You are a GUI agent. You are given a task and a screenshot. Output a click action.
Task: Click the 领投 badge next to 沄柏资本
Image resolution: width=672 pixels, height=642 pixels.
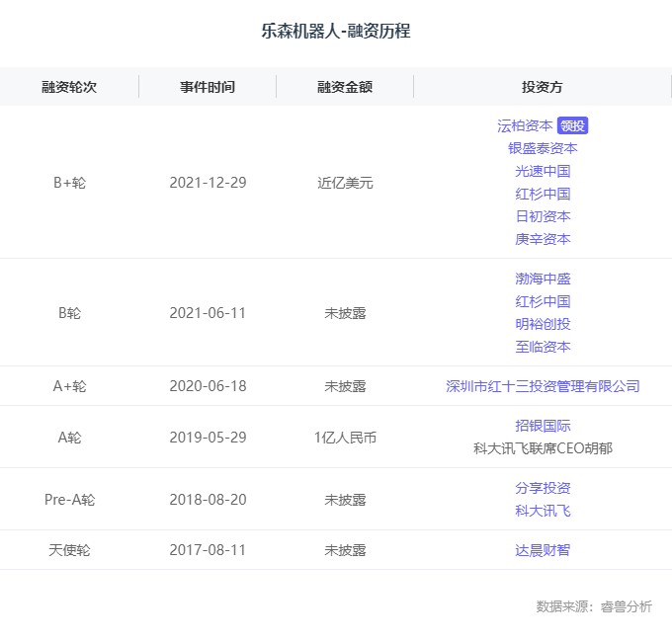(572, 125)
